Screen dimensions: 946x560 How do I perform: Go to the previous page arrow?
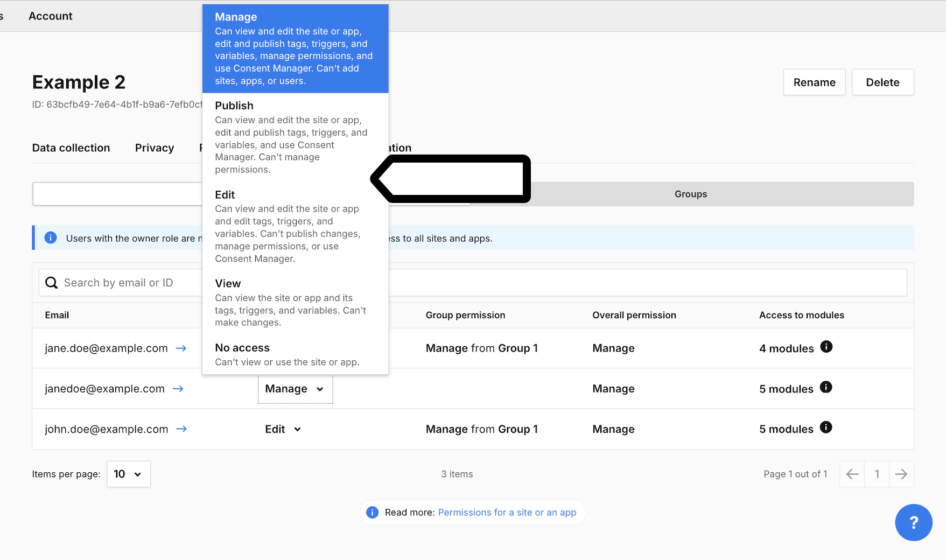pyautogui.click(x=852, y=474)
